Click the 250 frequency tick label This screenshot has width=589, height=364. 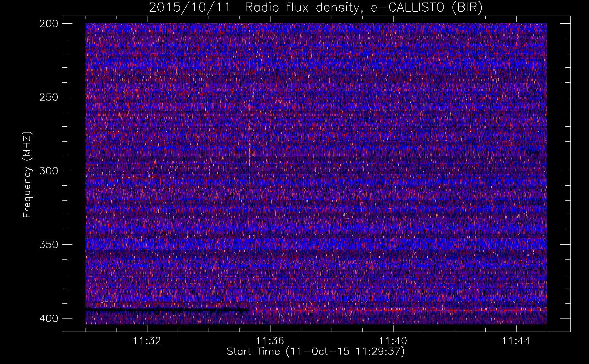pos(48,97)
